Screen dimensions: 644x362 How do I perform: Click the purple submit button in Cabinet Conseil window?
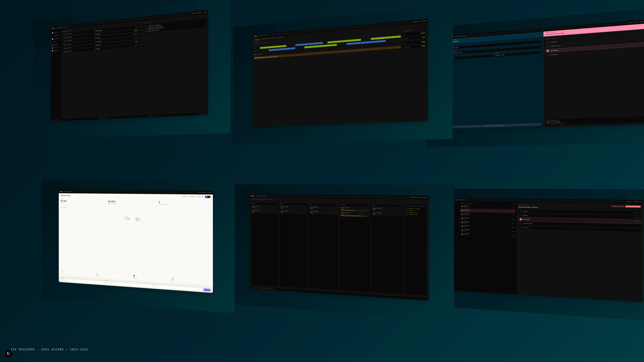point(207,290)
